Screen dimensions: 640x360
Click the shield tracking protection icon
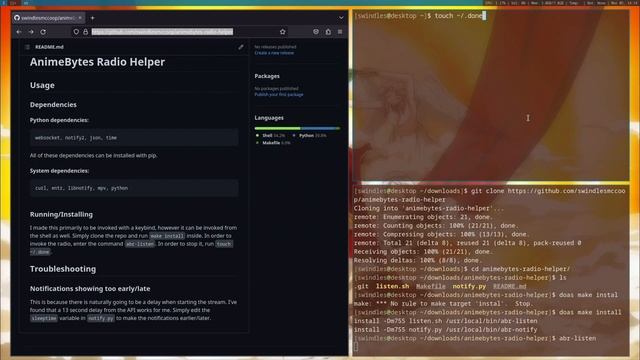[76, 32]
